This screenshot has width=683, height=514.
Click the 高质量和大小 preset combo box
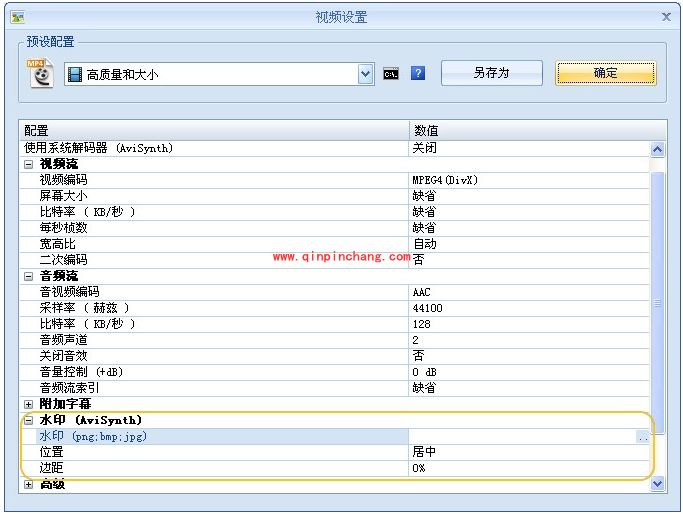219,74
